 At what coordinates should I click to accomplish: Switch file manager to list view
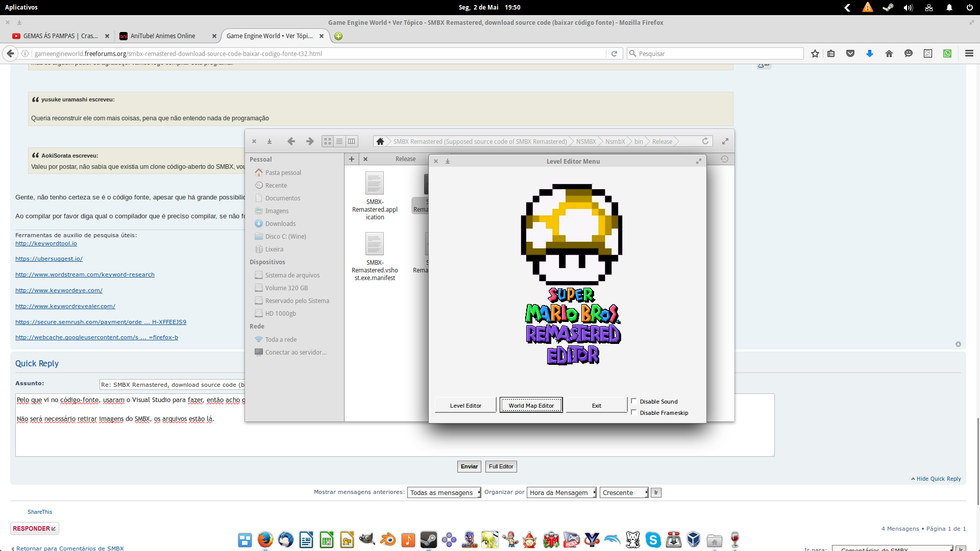339,141
